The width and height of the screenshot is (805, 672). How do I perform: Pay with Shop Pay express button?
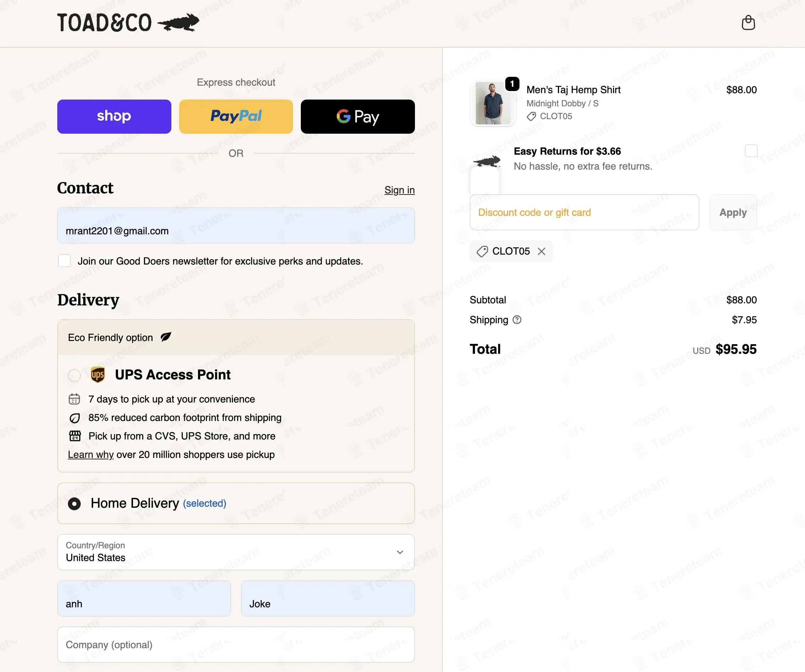pyautogui.click(x=114, y=117)
